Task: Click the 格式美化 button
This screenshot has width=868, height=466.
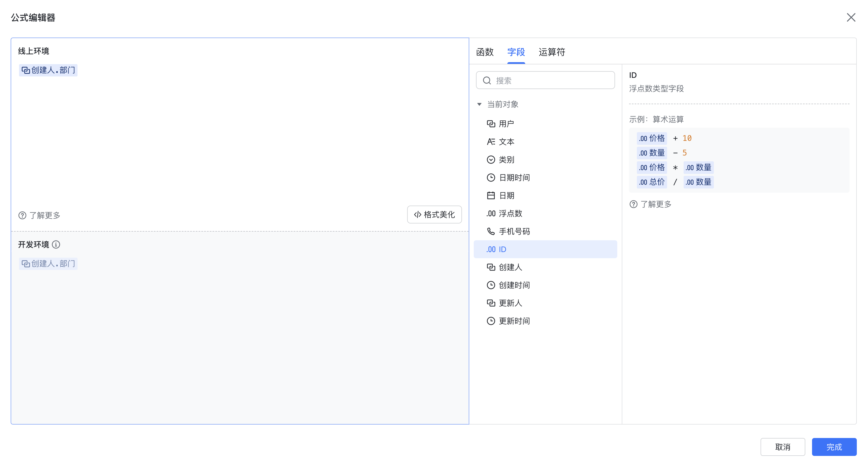Action: tap(434, 215)
